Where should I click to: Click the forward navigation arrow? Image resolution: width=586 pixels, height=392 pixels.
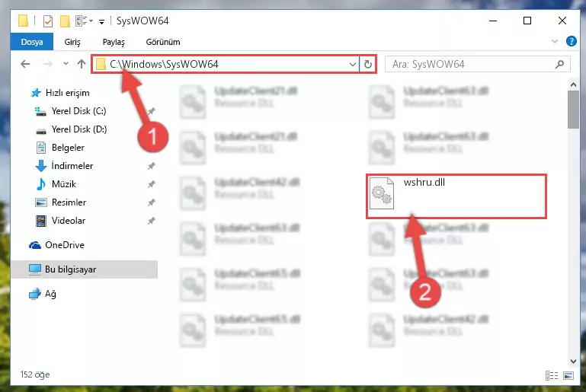(x=47, y=64)
